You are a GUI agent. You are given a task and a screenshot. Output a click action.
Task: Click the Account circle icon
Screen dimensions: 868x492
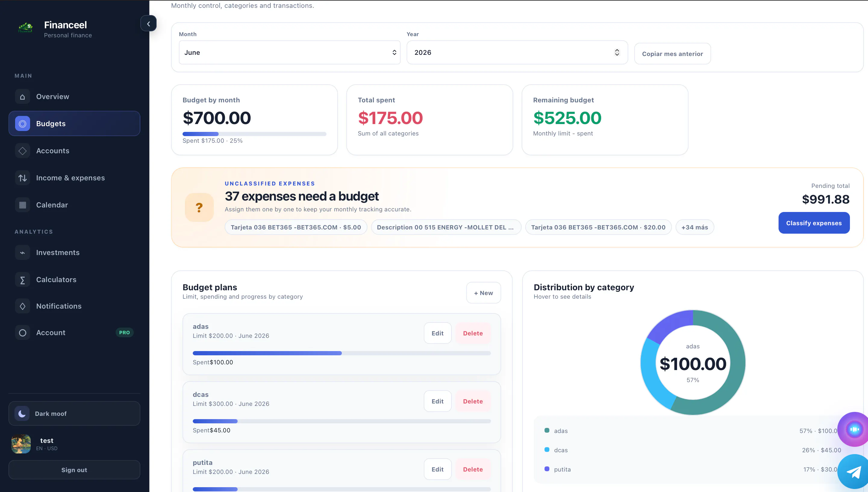pyautogui.click(x=23, y=333)
